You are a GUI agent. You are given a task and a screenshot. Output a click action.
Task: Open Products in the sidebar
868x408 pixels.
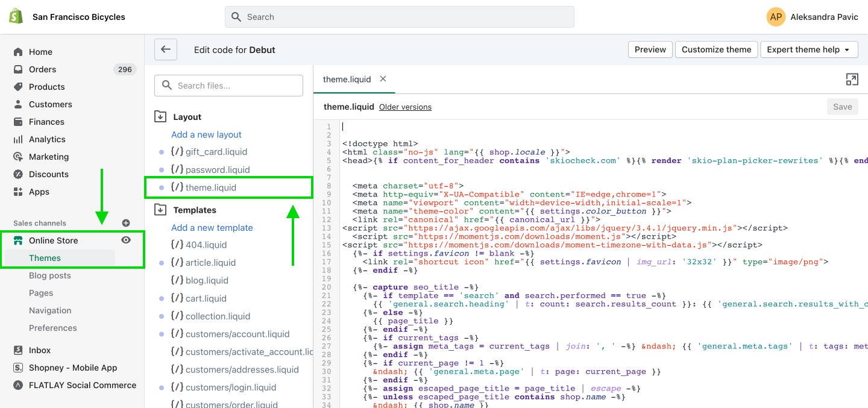tap(47, 87)
